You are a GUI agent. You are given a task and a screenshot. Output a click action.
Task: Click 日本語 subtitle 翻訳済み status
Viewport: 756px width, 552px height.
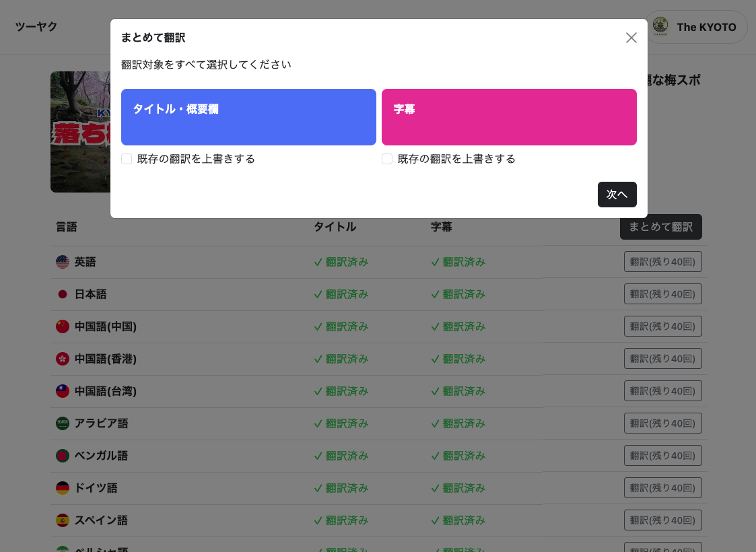[x=458, y=294]
